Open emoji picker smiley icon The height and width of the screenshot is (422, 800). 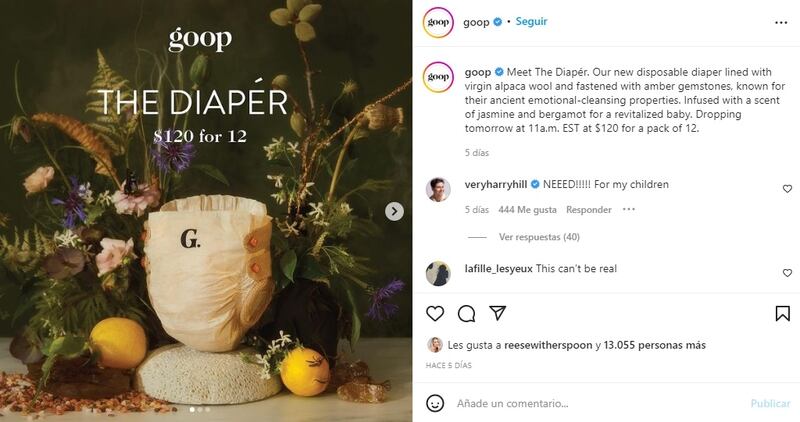pyautogui.click(x=435, y=403)
